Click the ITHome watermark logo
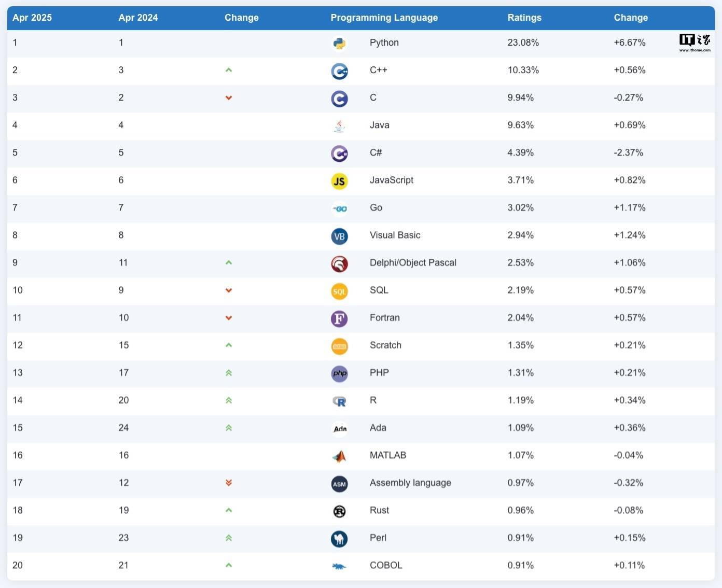This screenshot has width=722, height=588. tap(695, 43)
